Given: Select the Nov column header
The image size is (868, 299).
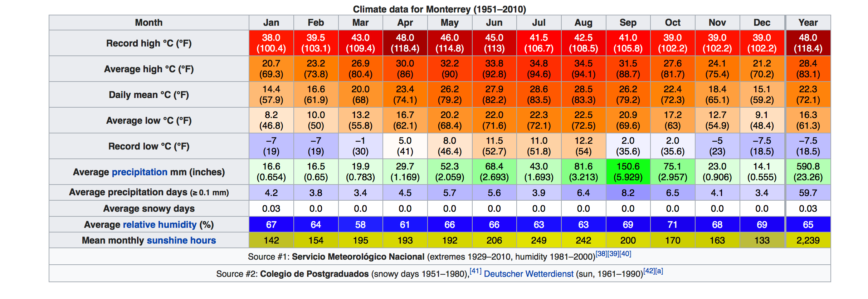Looking at the screenshot, I should [x=717, y=23].
